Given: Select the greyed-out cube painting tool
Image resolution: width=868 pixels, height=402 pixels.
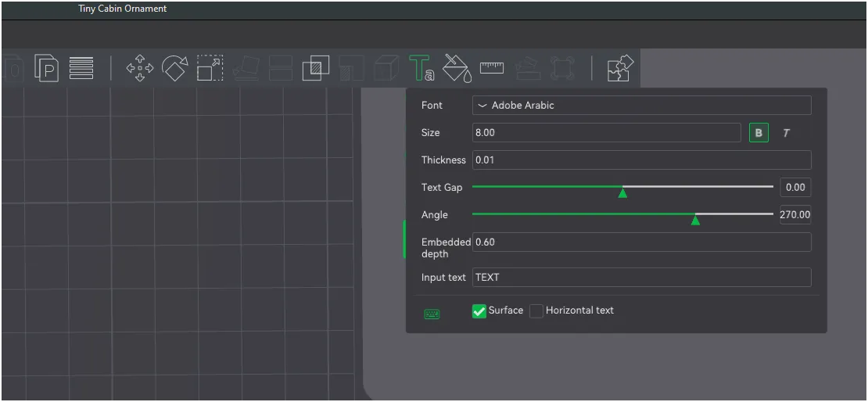Looking at the screenshot, I should (386, 68).
